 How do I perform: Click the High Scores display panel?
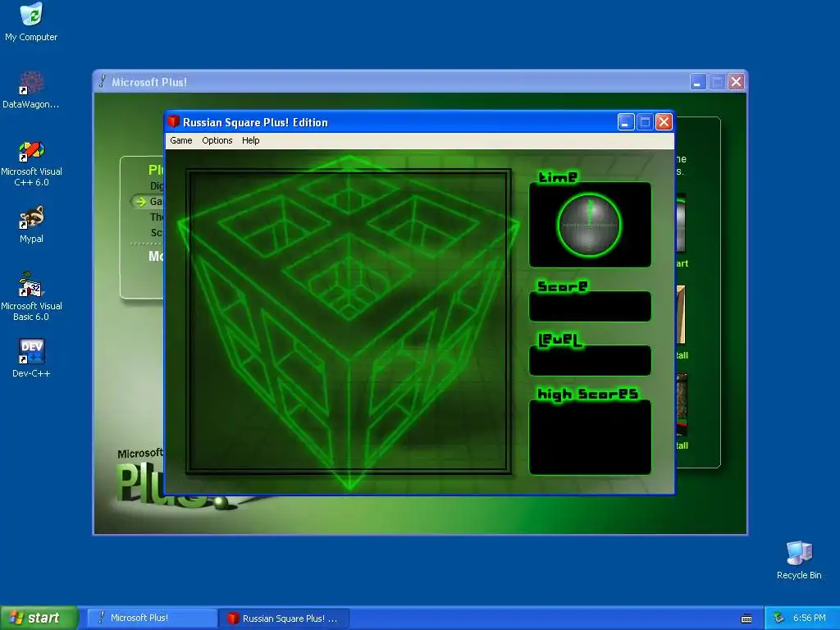coord(590,437)
